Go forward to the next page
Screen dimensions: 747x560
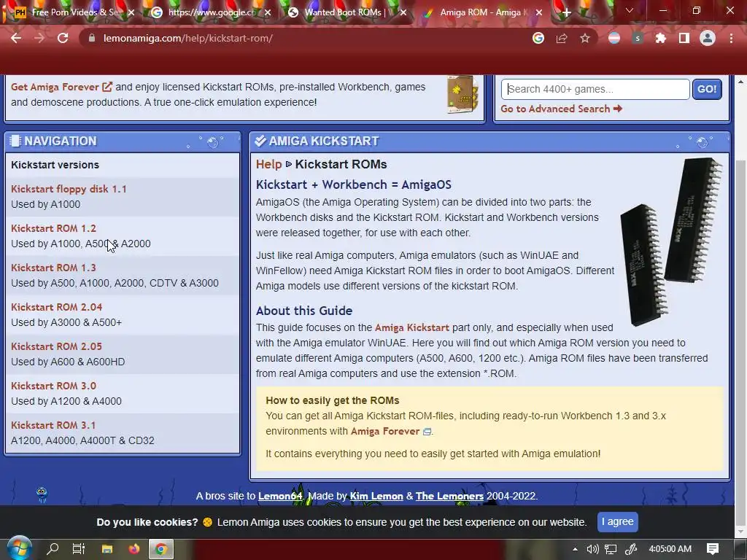click(x=39, y=38)
